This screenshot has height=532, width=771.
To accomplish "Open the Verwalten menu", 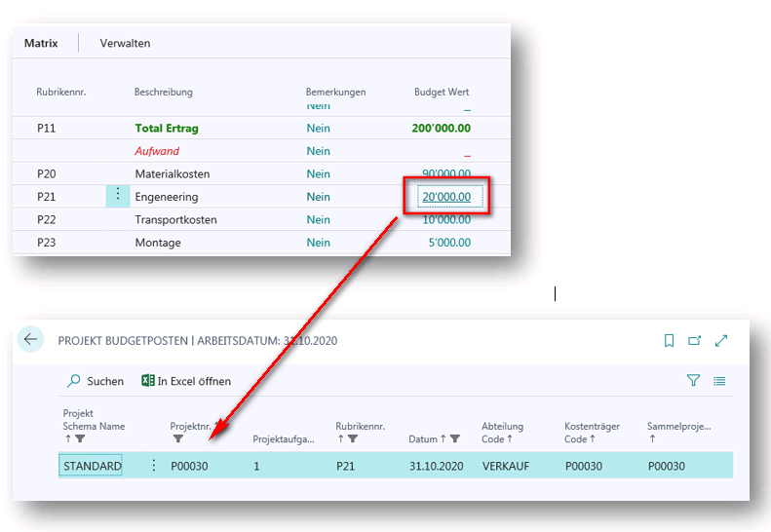I will click(x=125, y=43).
